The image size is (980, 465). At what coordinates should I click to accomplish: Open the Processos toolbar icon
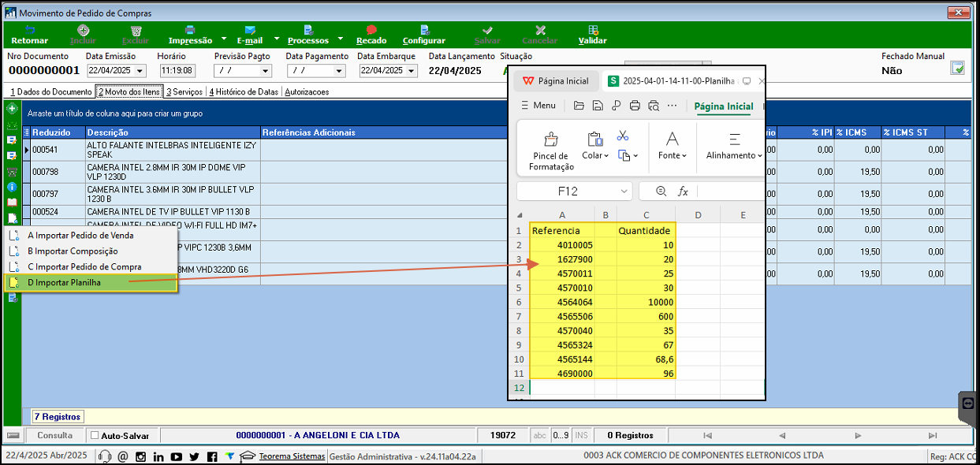pyautogui.click(x=307, y=30)
